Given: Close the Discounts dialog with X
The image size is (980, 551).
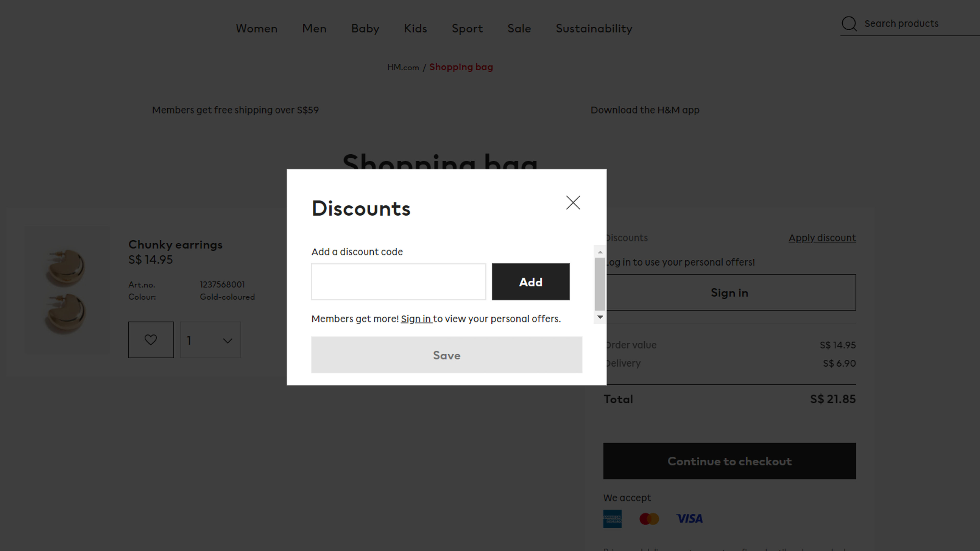Looking at the screenshot, I should pyautogui.click(x=573, y=203).
